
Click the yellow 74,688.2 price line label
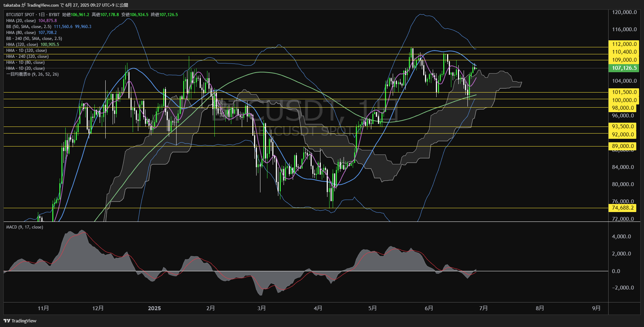click(x=623, y=208)
